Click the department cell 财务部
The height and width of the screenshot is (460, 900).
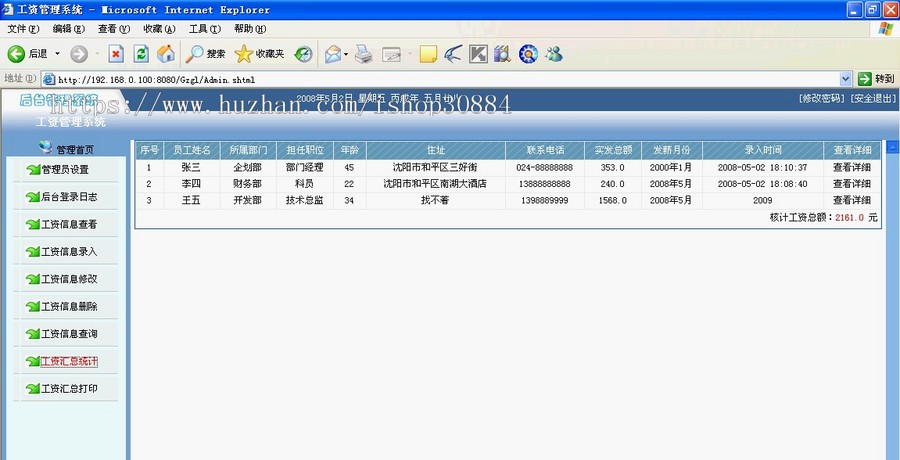(x=248, y=184)
